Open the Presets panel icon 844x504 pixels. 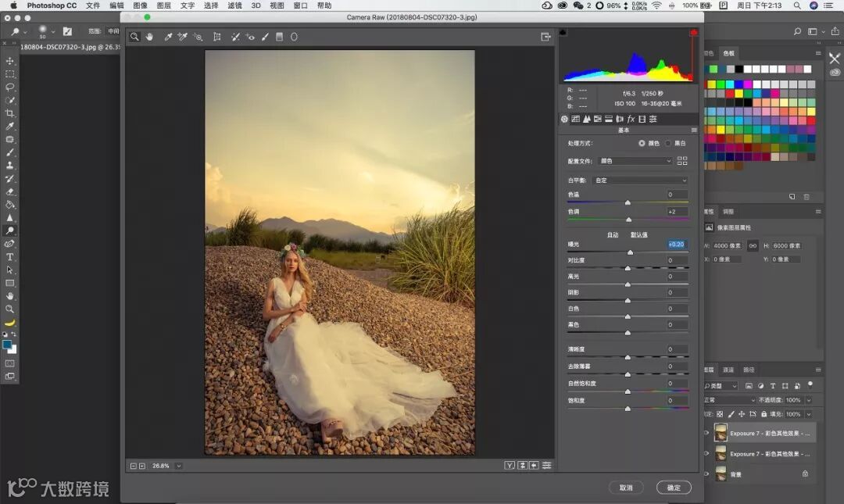(x=653, y=119)
